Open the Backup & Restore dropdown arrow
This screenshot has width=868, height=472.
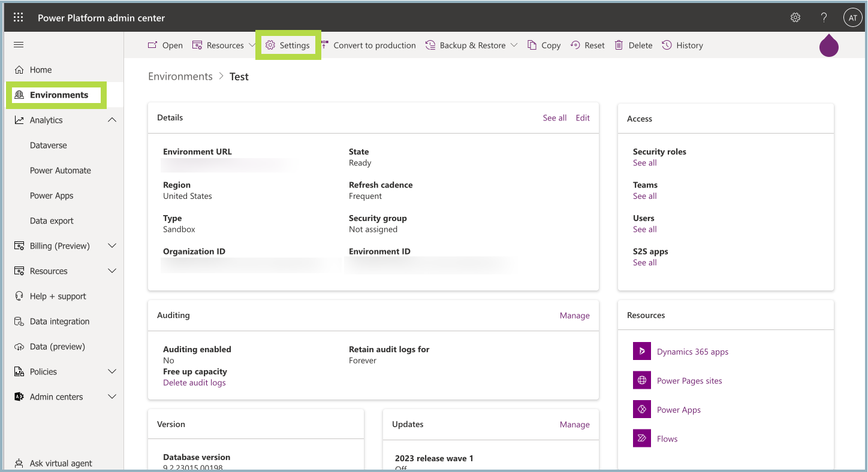coord(514,46)
